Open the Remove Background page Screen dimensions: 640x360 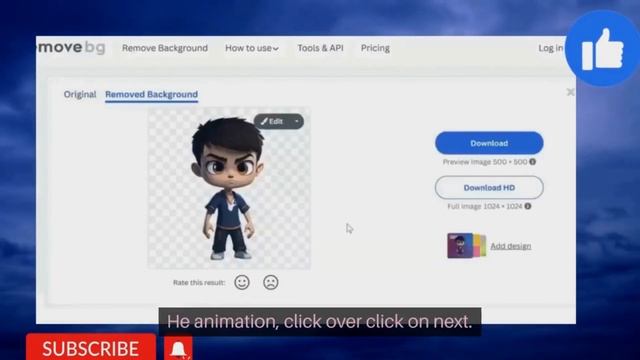coord(165,48)
